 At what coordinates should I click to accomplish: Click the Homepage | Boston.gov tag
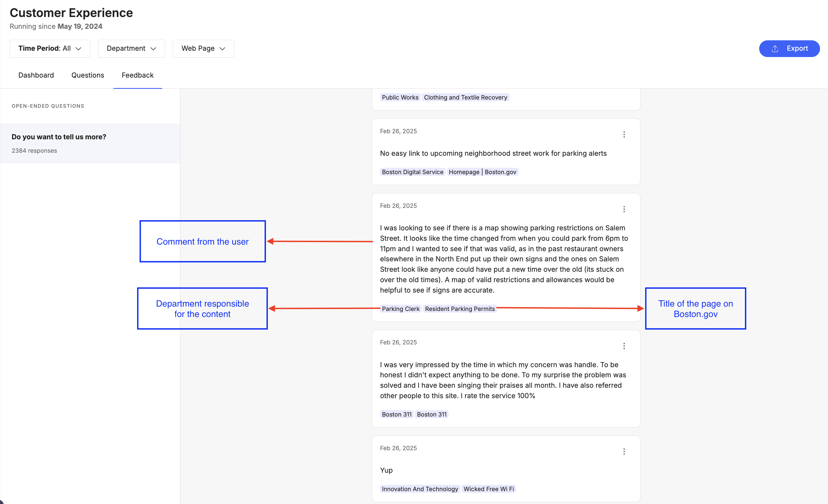(482, 172)
